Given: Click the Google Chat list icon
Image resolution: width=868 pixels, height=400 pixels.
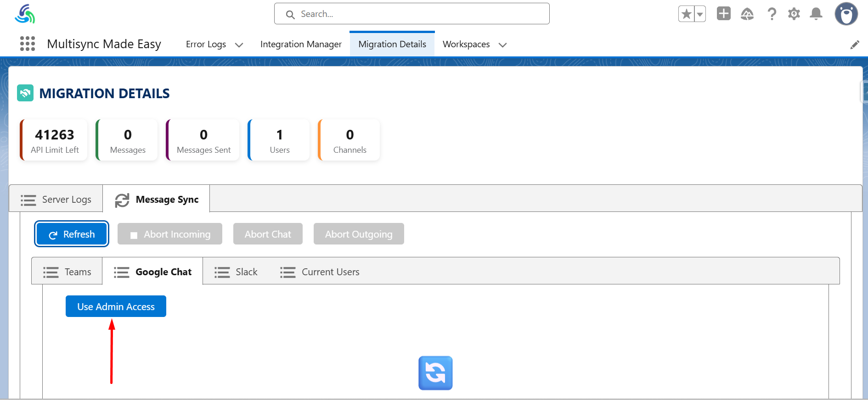Looking at the screenshot, I should pos(122,272).
